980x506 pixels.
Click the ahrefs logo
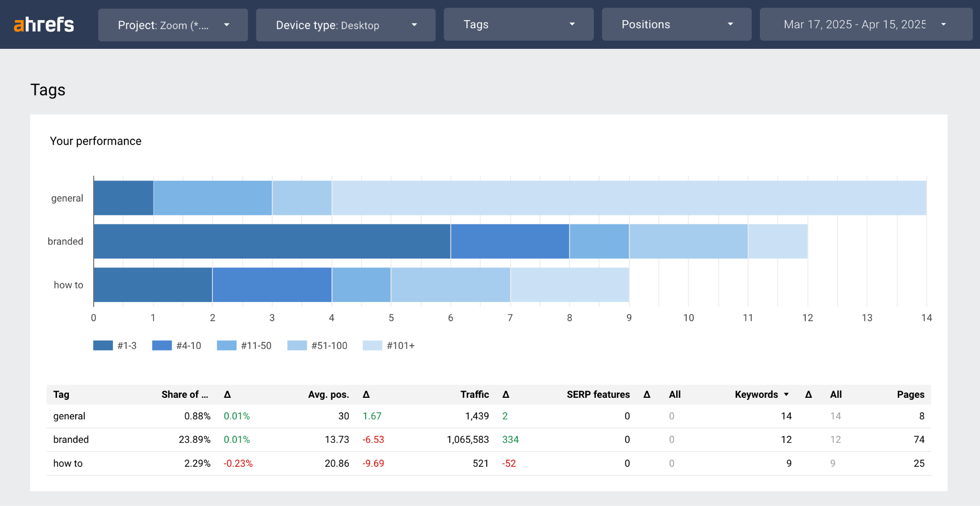(x=44, y=24)
